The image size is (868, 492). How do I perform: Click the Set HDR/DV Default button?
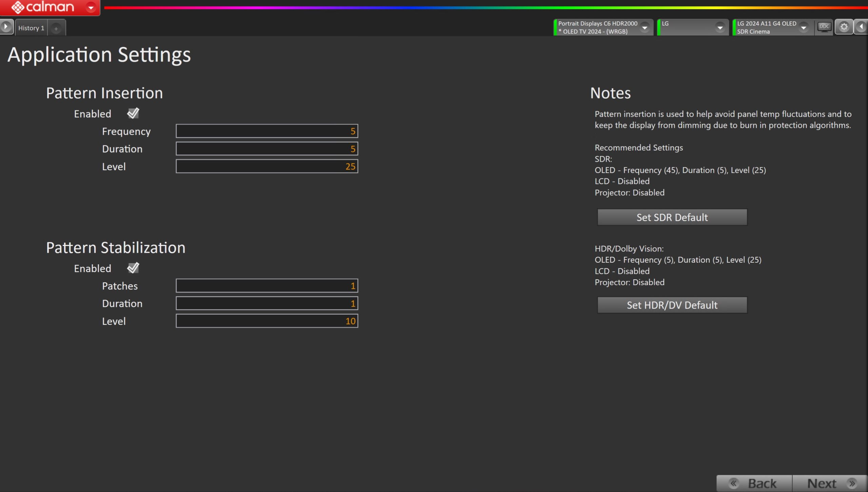coord(672,305)
